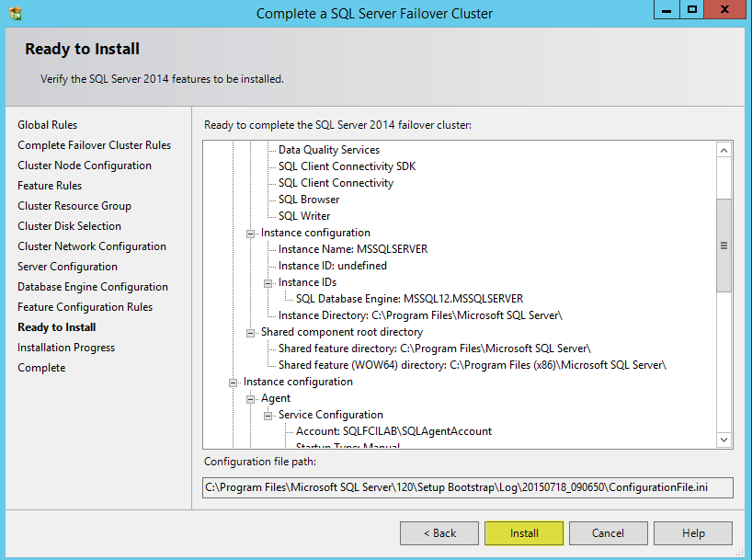Select Cluster Node Configuration step
The image size is (752, 560).
pos(85,166)
